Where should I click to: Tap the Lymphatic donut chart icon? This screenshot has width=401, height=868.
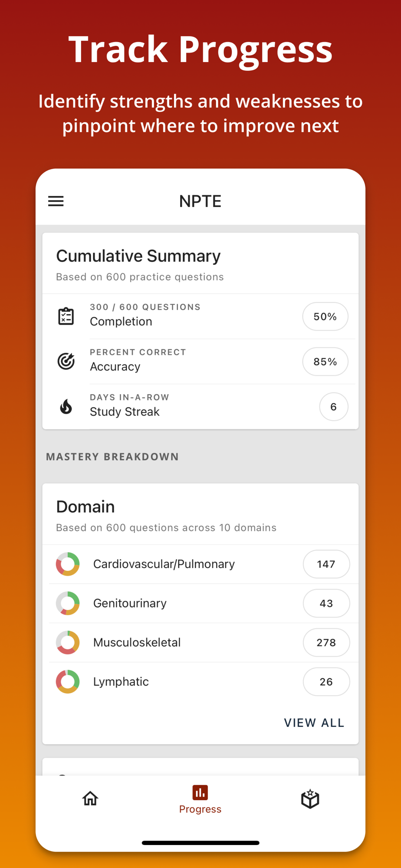(68, 681)
